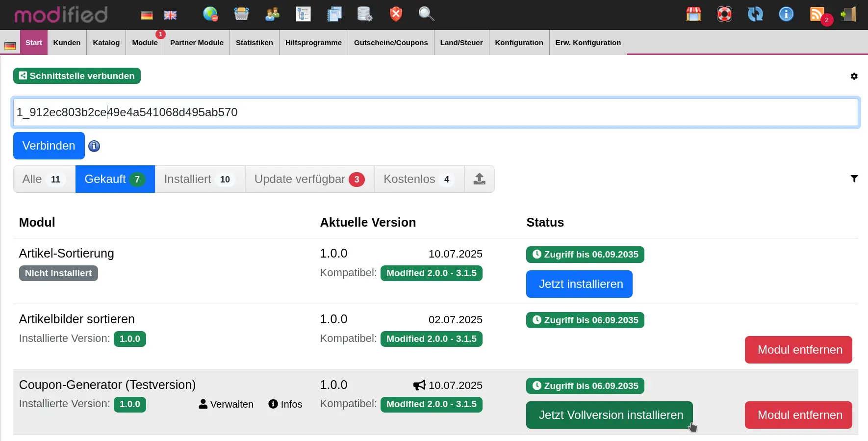Switch language with the UK flag
The image size is (868, 441).
pyautogui.click(x=170, y=15)
